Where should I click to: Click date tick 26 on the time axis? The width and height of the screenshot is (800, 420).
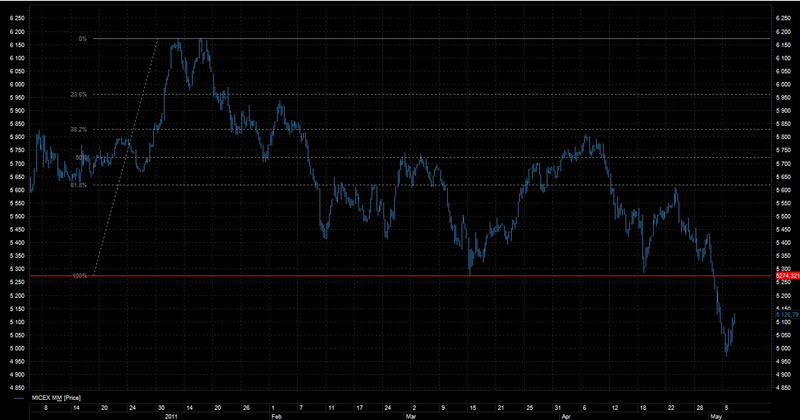click(247, 408)
